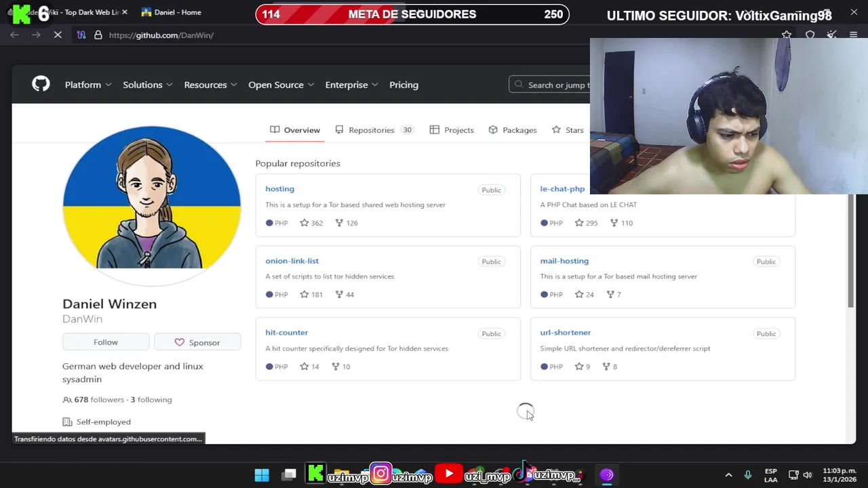This screenshot has width=868, height=488.
Task: Switch to the Projects tab
Action: 452,130
